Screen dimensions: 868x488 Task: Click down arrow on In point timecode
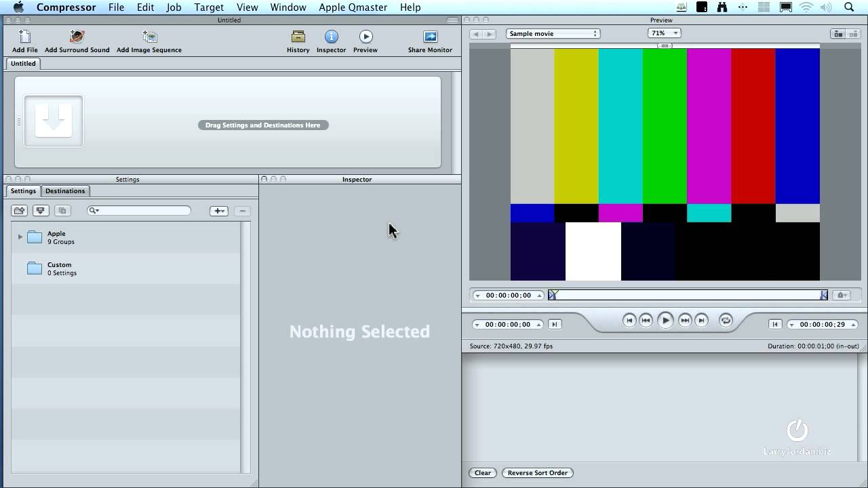(x=477, y=325)
